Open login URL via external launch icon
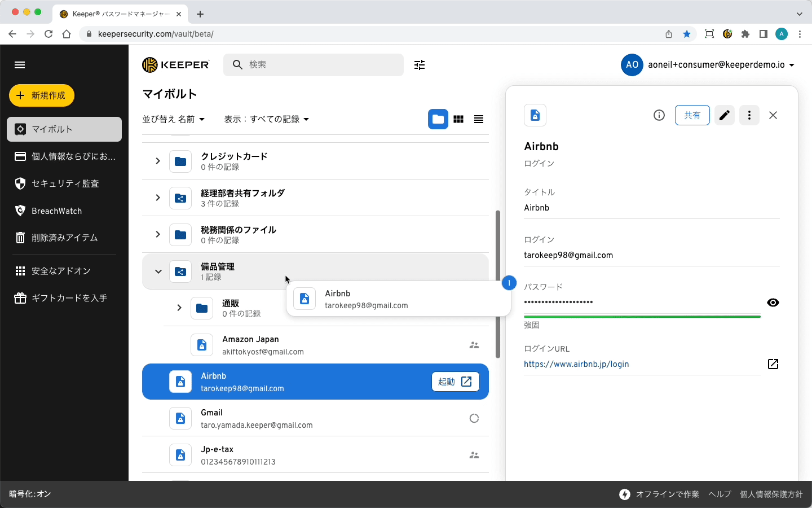This screenshot has width=812, height=508. pos(773,364)
